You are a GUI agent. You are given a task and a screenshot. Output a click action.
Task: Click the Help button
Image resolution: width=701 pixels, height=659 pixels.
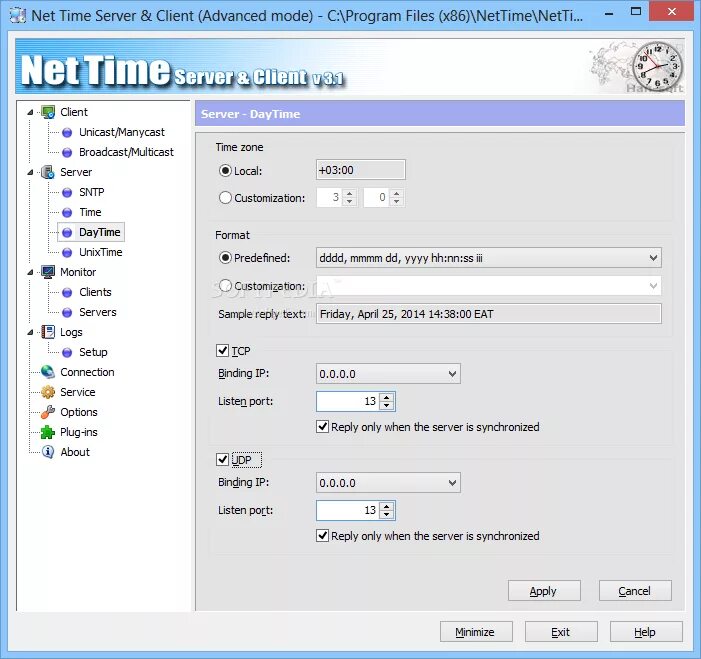pos(646,632)
